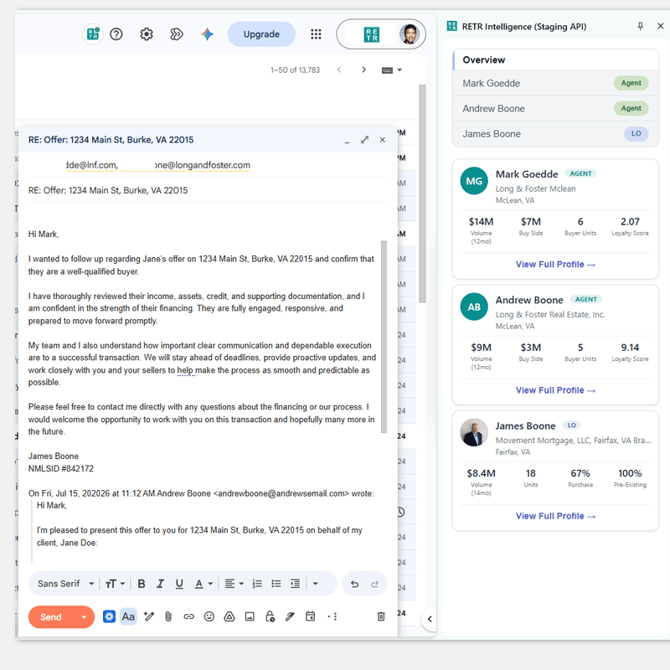Click the MG avatar on Mark's card

point(474,181)
